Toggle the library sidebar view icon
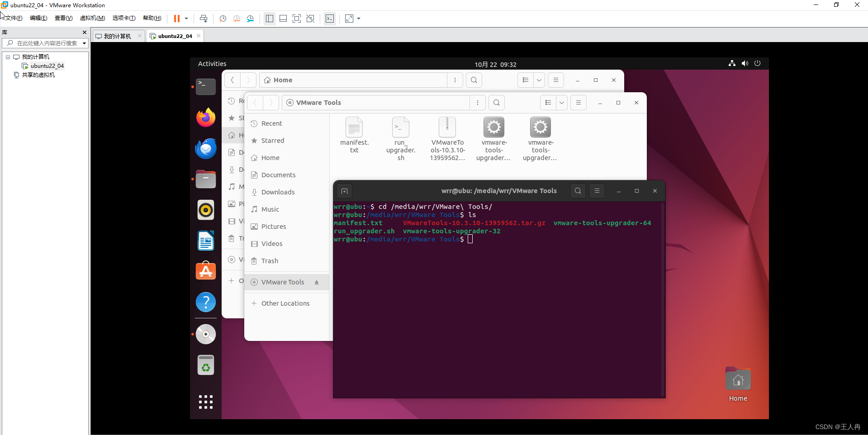 (x=270, y=19)
